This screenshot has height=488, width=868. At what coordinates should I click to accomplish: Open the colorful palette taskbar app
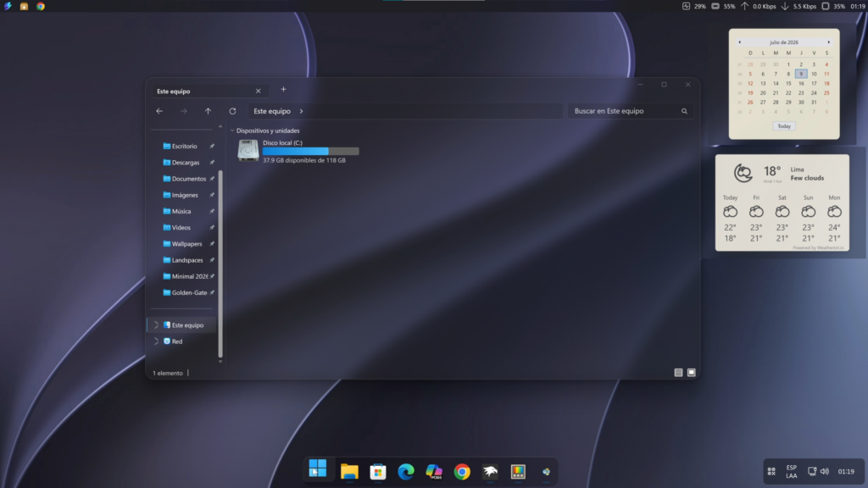(x=518, y=471)
